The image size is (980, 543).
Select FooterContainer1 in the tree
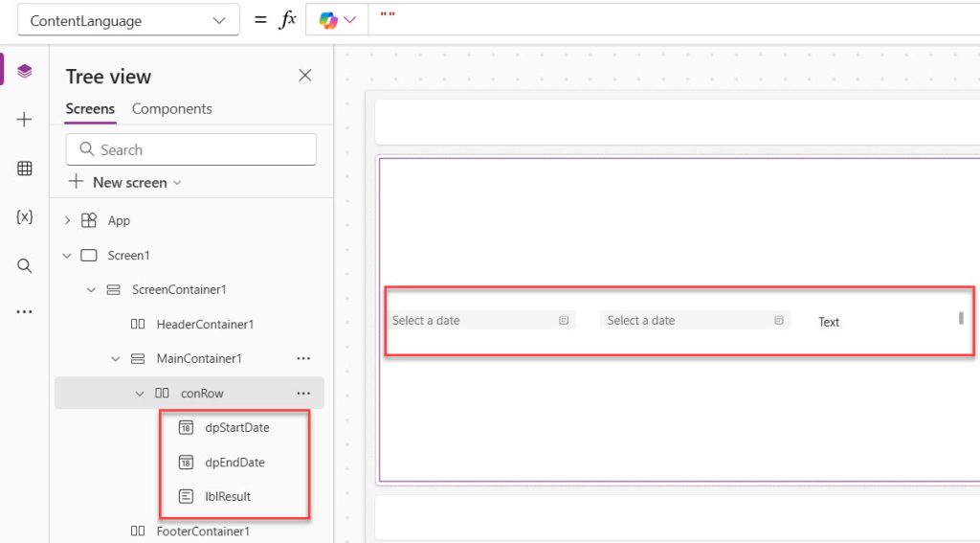point(203,532)
